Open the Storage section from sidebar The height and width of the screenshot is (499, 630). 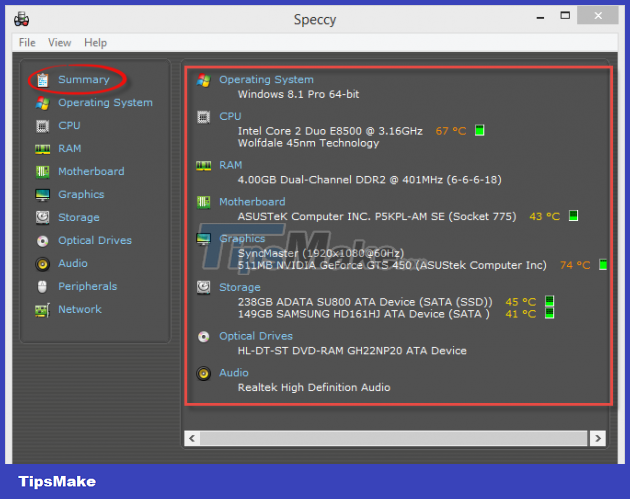79,218
